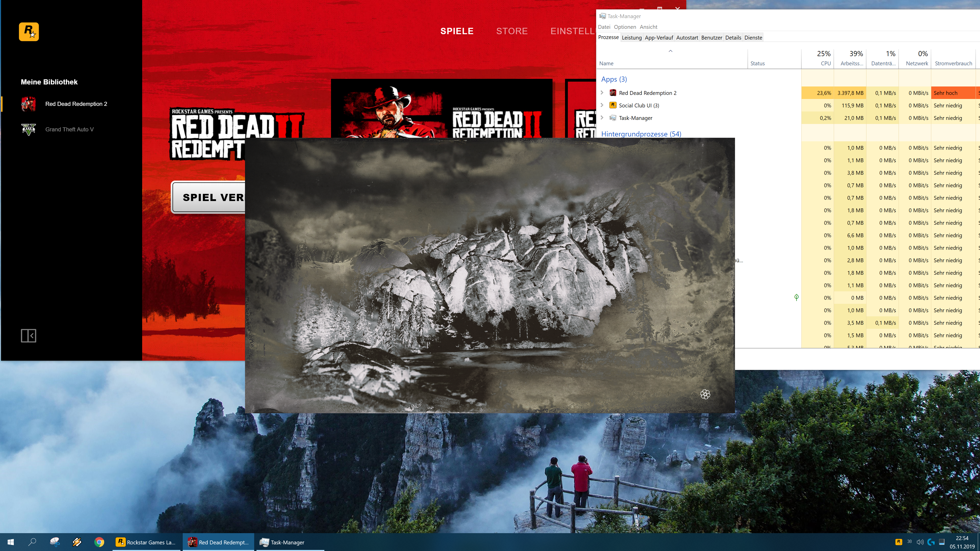Viewport: 980px width, 551px height.
Task: Open the Details tab in Task-Manager
Action: (733, 38)
